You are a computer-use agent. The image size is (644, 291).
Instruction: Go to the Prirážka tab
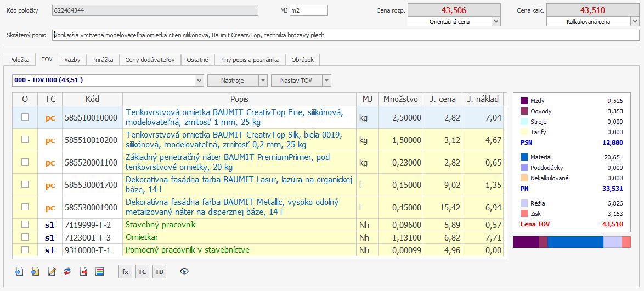click(x=103, y=60)
